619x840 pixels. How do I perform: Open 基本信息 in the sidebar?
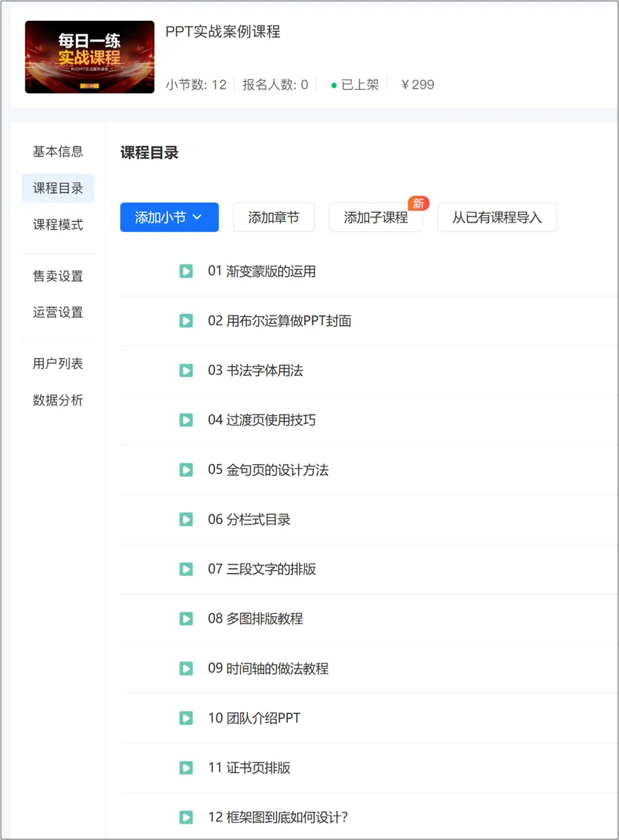pos(58,152)
